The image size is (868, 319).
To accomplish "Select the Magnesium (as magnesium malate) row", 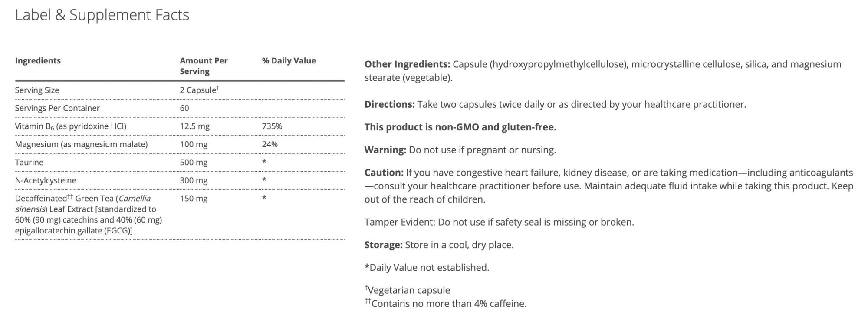I will pyautogui.click(x=81, y=144).
